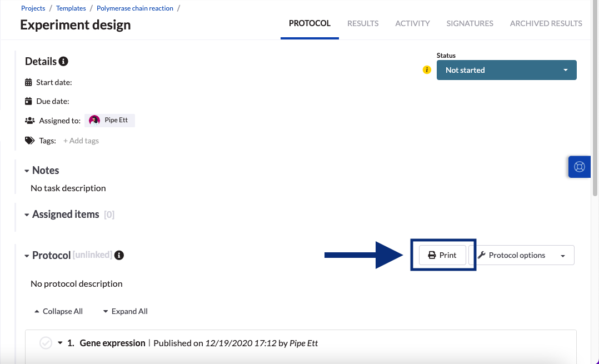
Task: Click Expand All steps
Action: coord(125,311)
